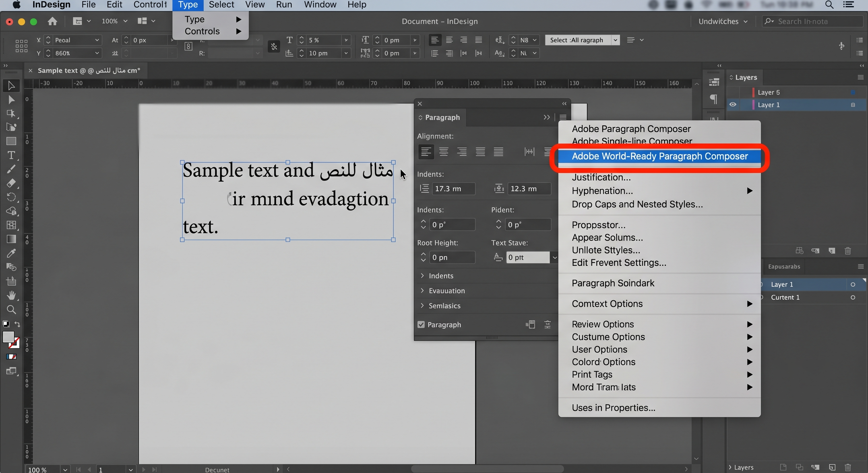Open the status bar zoom dropdown
The height and width of the screenshot is (473, 868).
[x=65, y=469]
